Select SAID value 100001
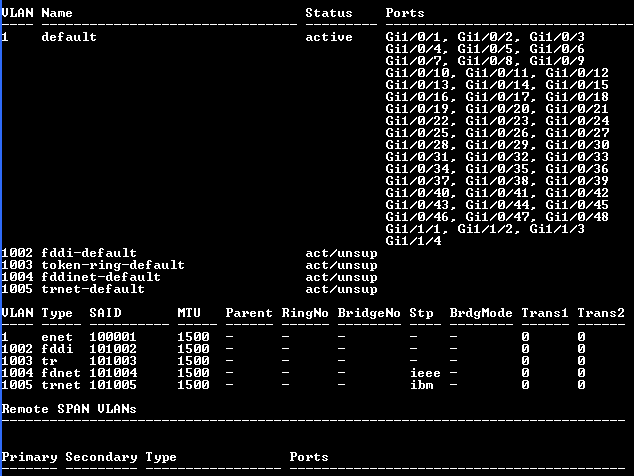This screenshot has height=476, width=634. (x=113, y=337)
